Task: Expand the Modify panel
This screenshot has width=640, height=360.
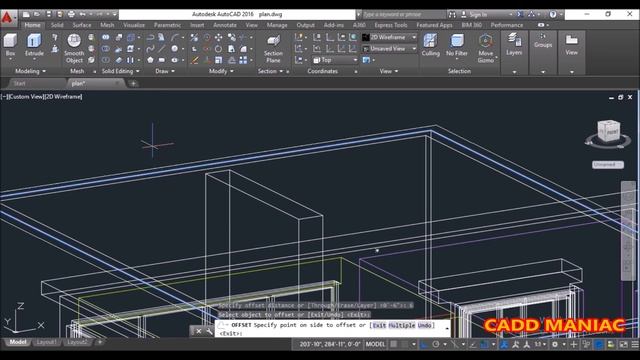Action: point(221,71)
